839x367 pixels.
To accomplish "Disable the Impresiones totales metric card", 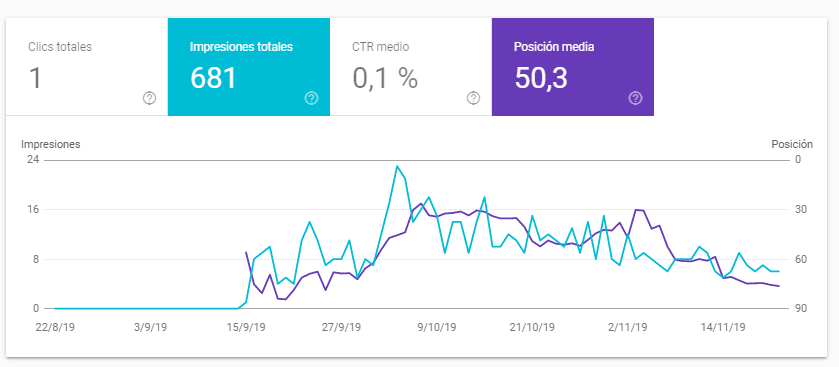I will point(249,67).
